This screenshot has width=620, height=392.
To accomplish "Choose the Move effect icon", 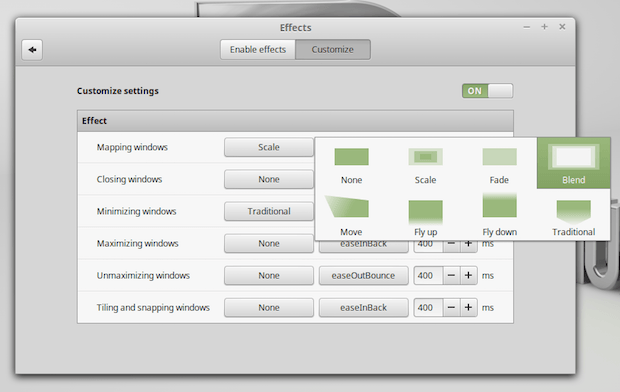I will (x=347, y=206).
